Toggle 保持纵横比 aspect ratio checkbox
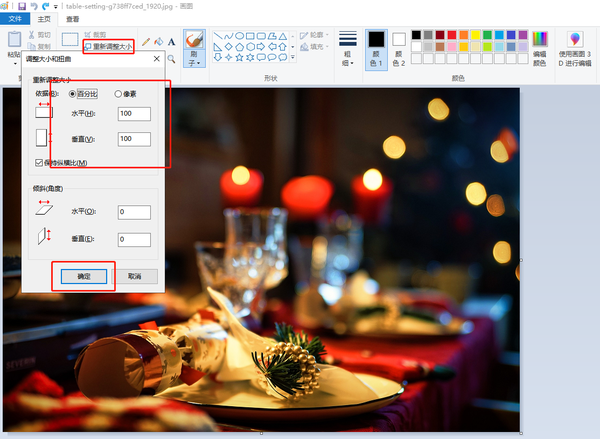 click(x=39, y=162)
